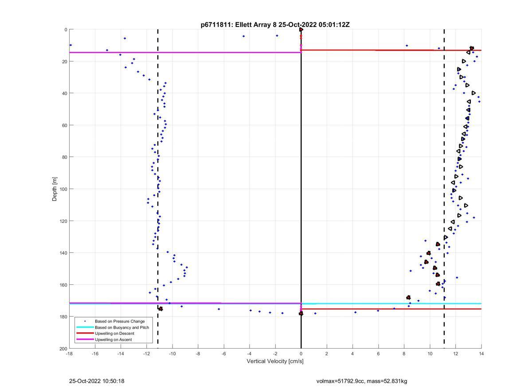
Task: Click the depth-axis tick label '80'
Action: tap(64, 157)
